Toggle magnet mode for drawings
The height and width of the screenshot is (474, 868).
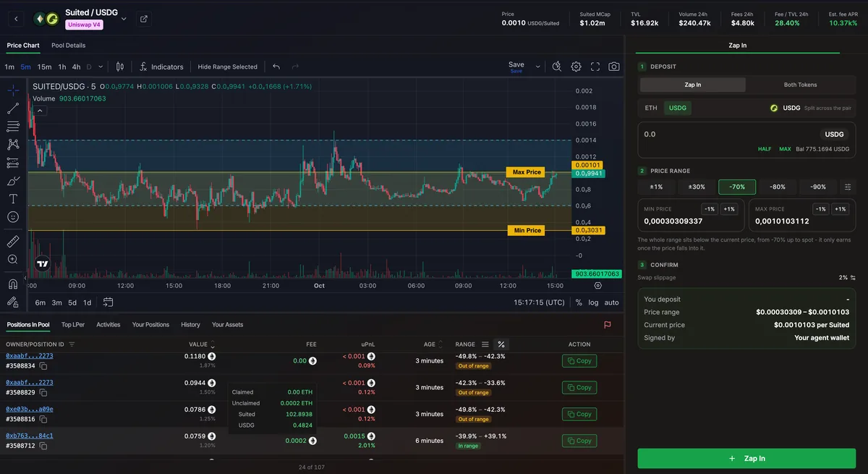(x=13, y=284)
